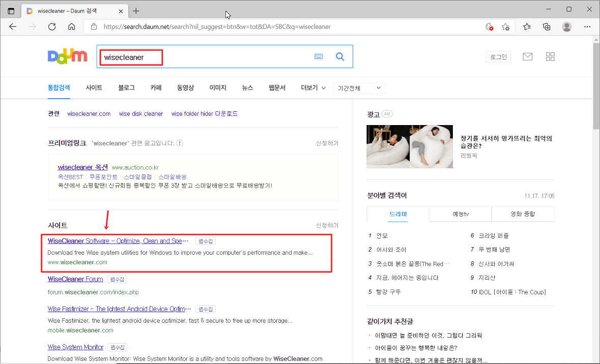Screen dimensions: 600x364
Task: Open recommended post 아이들이 꿈꾸는 행복한 내일은?
Action: [x=416, y=348]
